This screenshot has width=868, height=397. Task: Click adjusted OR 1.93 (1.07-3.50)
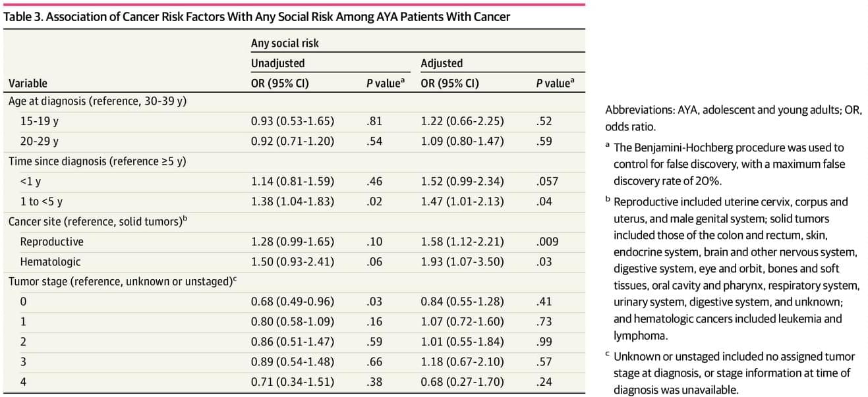[462, 261]
